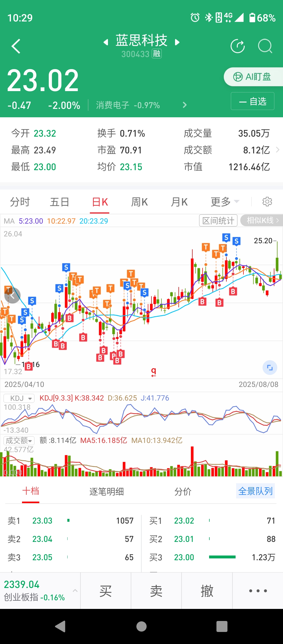Tap the MA 10:22.97 indicator value

(x=61, y=221)
